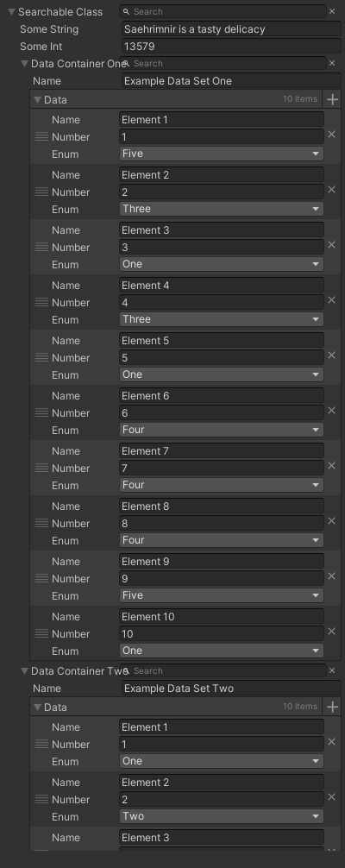Image resolution: width=345 pixels, height=868 pixels.
Task: Click the Some Int field showing 13579
Action: point(231,47)
